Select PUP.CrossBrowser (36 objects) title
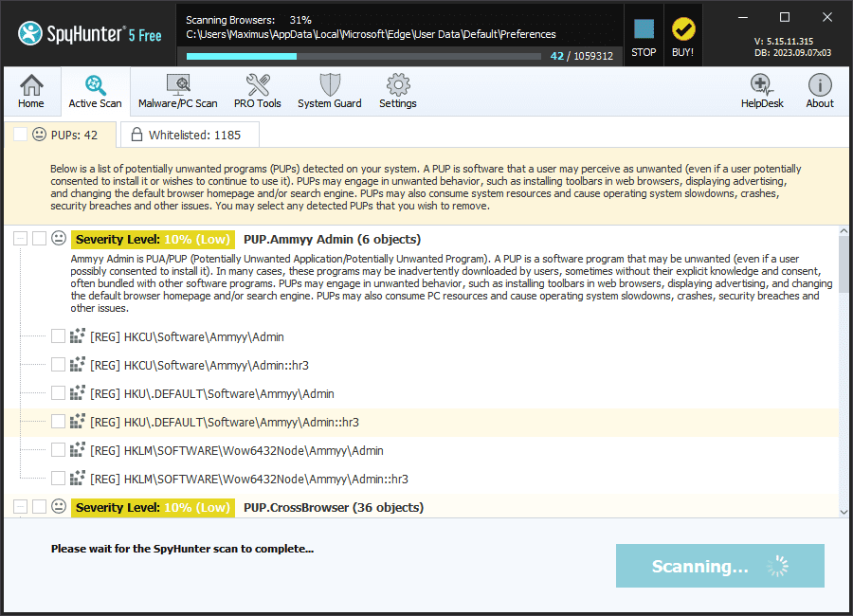This screenshot has width=853, height=616. point(334,508)
